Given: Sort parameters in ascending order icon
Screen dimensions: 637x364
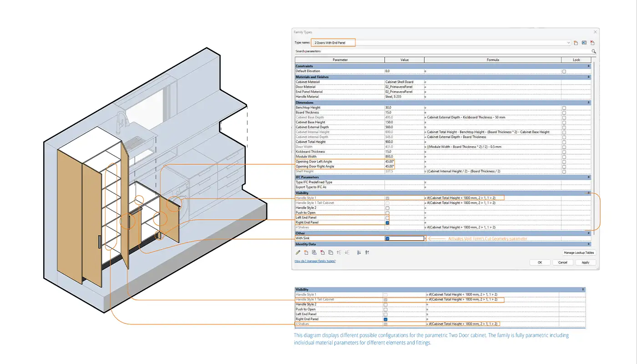Looking at the screenshot, I should point(359,253).
